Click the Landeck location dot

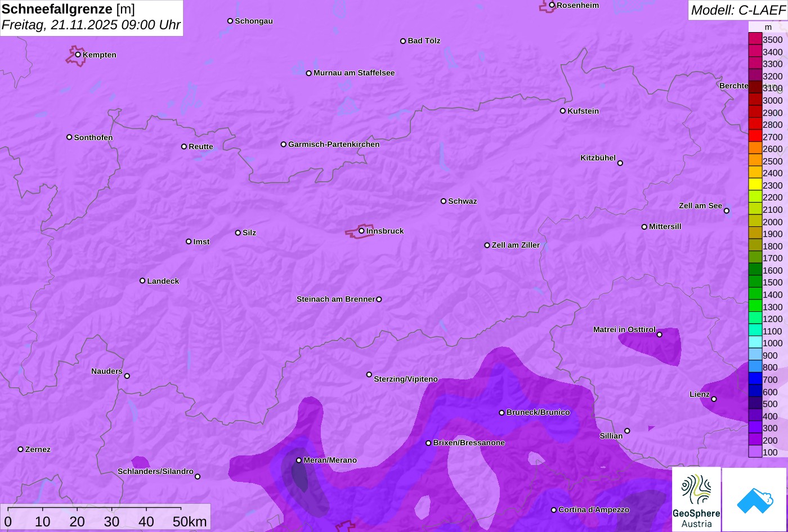[x=142, y=281]
